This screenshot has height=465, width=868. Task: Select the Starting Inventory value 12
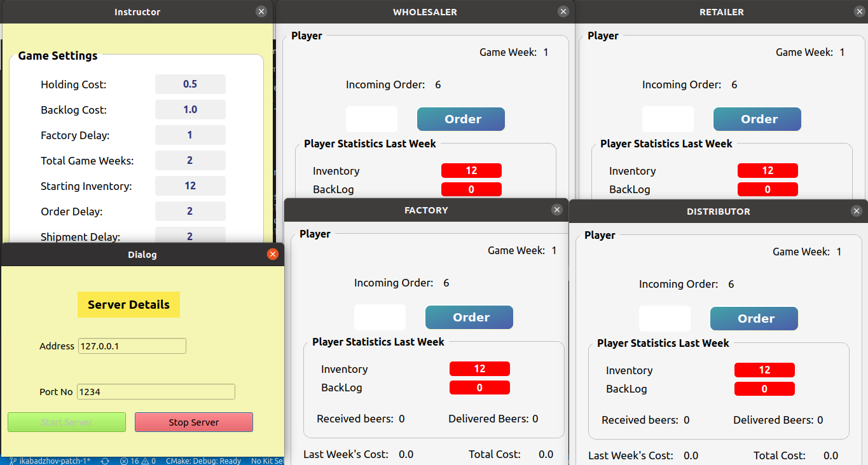(x=190, y=185)
